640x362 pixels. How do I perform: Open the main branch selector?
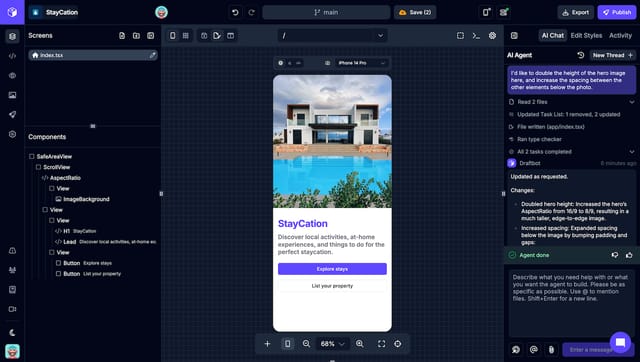[x=326, y=12]
